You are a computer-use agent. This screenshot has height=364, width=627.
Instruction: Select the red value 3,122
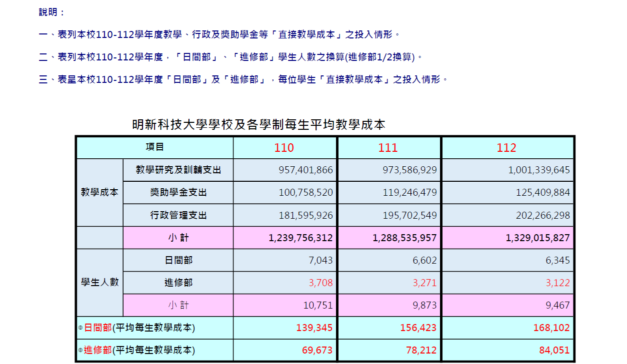[x=558, y=283]
